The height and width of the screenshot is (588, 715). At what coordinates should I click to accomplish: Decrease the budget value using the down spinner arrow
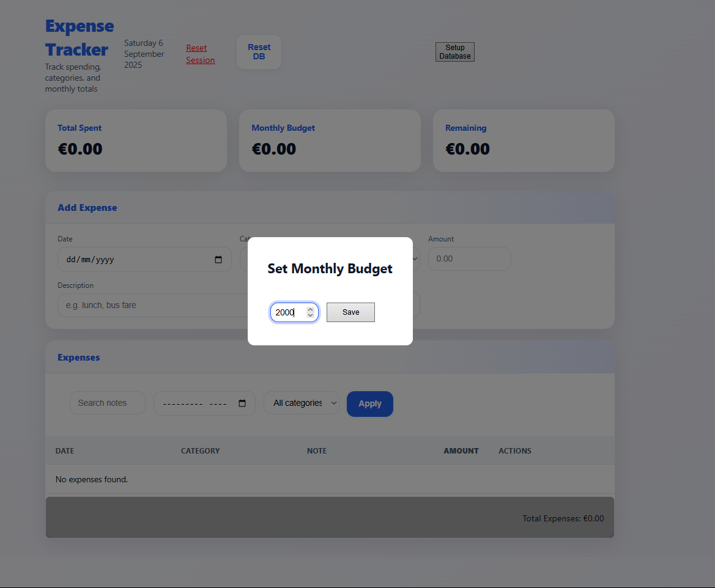[310, 315]
